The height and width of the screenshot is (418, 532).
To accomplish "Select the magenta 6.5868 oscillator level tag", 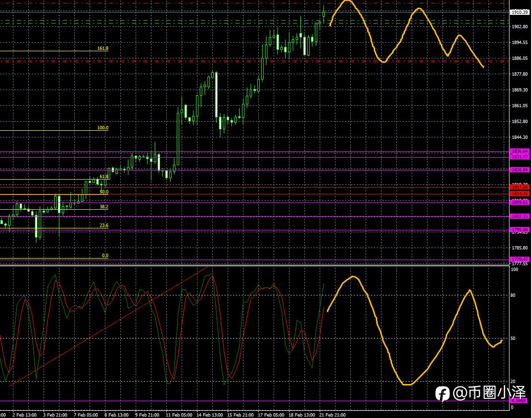I will coord(519,401).
